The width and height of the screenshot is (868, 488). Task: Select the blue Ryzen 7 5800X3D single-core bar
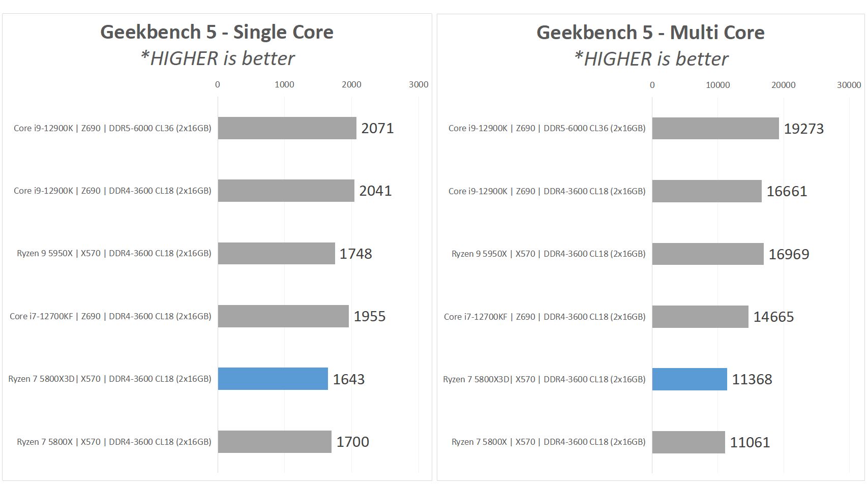click(273, 379)
